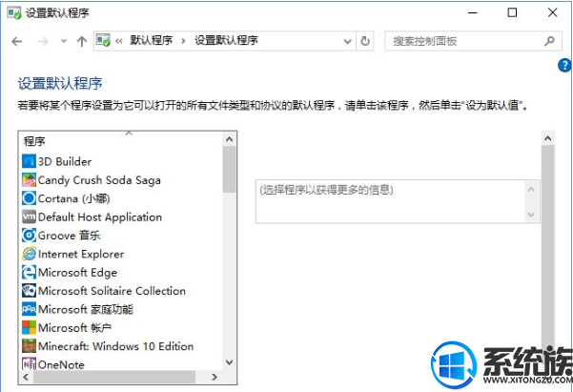Click the control panel icon in address bar
The width and height of the screenshot is (573, 392).
[103, 40]
